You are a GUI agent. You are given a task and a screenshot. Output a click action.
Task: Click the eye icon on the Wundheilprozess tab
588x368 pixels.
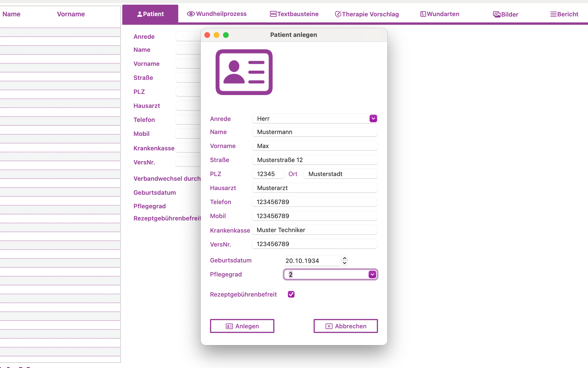pos(191,14)
